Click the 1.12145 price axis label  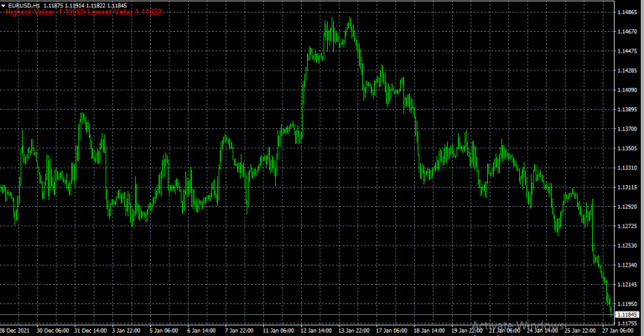(x=627, y=284)
